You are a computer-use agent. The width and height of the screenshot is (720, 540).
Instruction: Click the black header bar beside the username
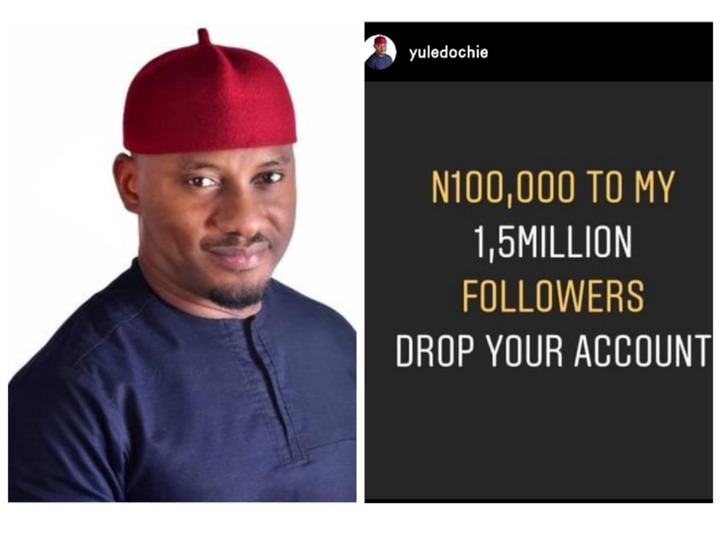[597, 52]
